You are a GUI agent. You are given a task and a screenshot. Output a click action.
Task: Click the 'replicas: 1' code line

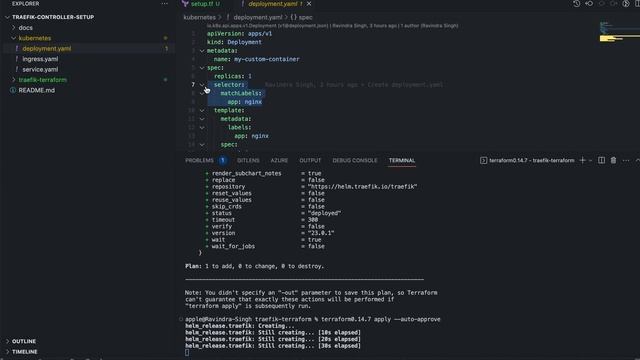(233, 76)
